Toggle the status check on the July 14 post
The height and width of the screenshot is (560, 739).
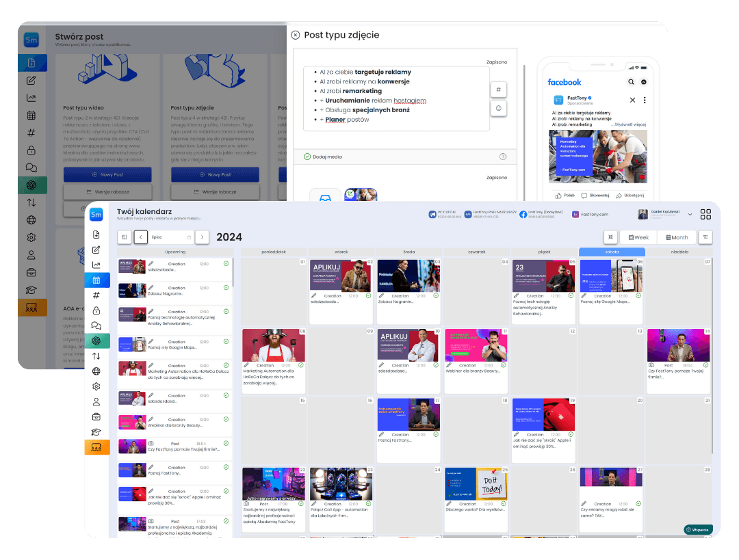point(706,365)
